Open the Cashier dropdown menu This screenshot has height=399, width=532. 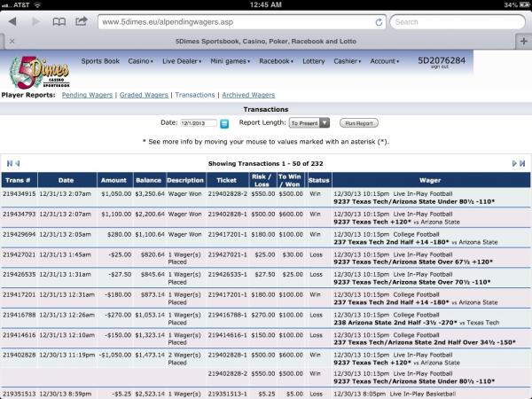347,62
